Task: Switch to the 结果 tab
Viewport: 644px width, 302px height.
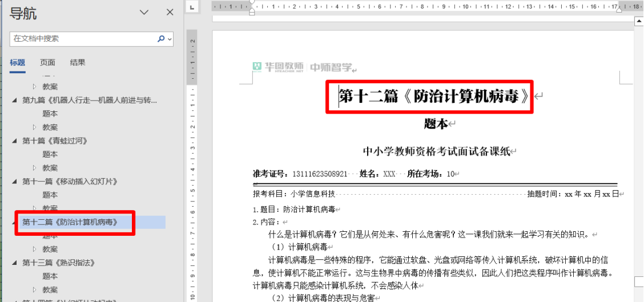Action: click(78, 63)
